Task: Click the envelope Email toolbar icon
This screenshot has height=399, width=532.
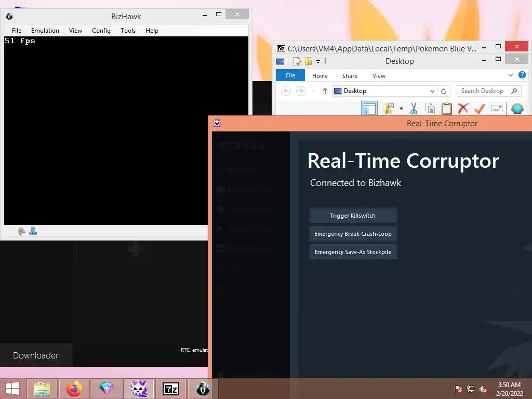Action: (x=496, y=109)
